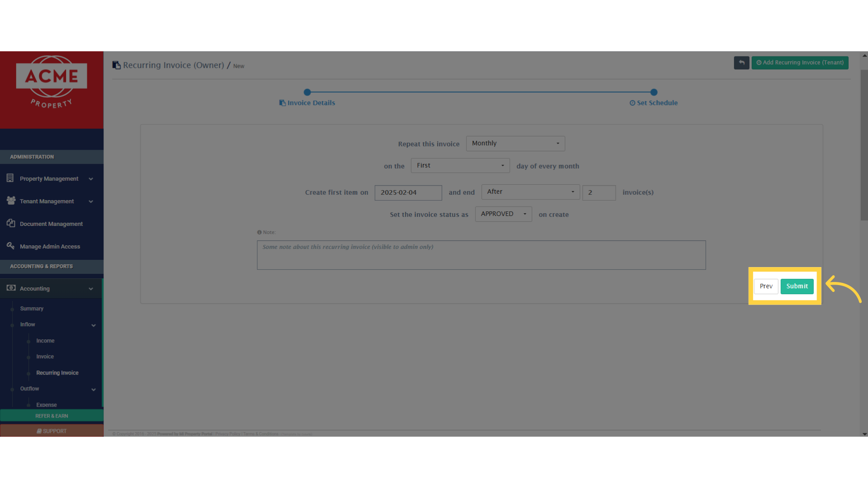Open the First day-of-month dropdown

click(460, 166)
